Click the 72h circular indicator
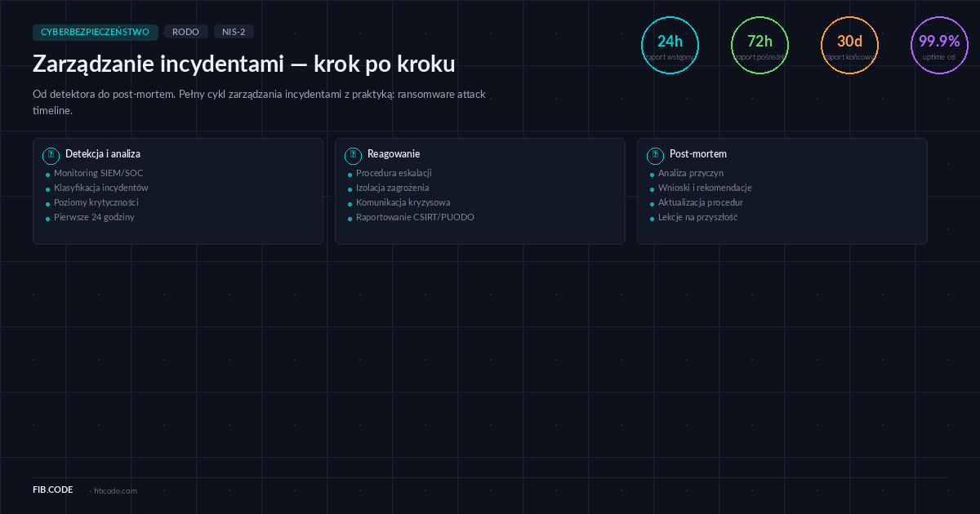Viewport: 980px width, 514px height. click(x=759, y=45)
